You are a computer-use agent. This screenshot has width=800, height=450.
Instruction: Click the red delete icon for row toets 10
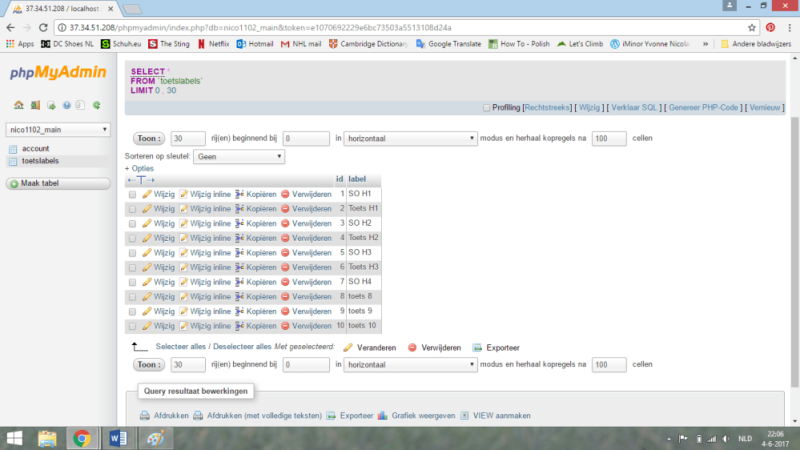[x=285, y=326]
